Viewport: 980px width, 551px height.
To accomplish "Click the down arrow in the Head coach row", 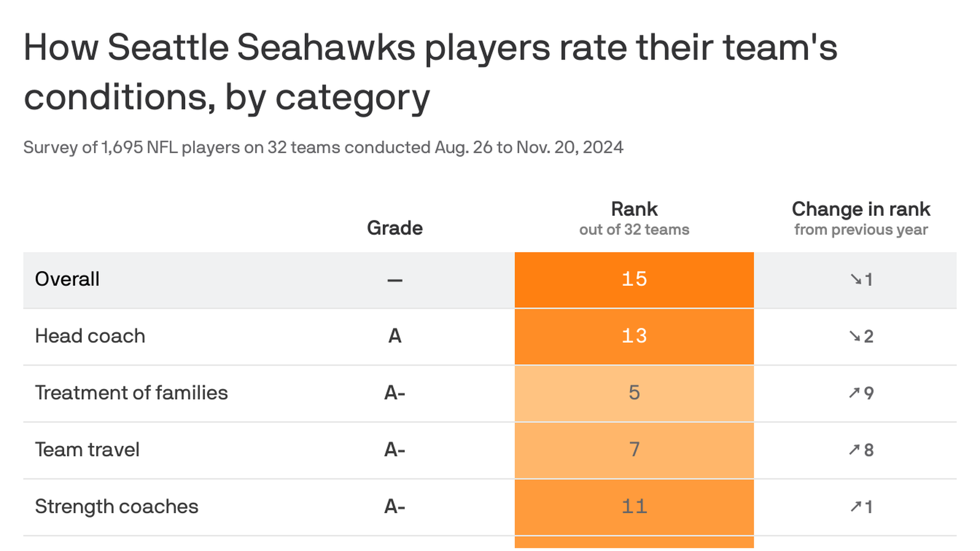I will click(x=854, y=336).
